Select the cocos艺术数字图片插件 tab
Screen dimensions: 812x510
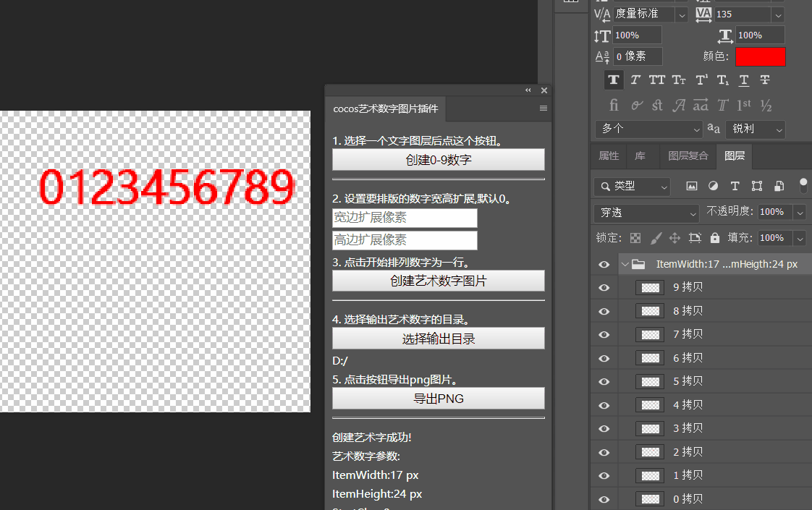[x=385, y=109]
